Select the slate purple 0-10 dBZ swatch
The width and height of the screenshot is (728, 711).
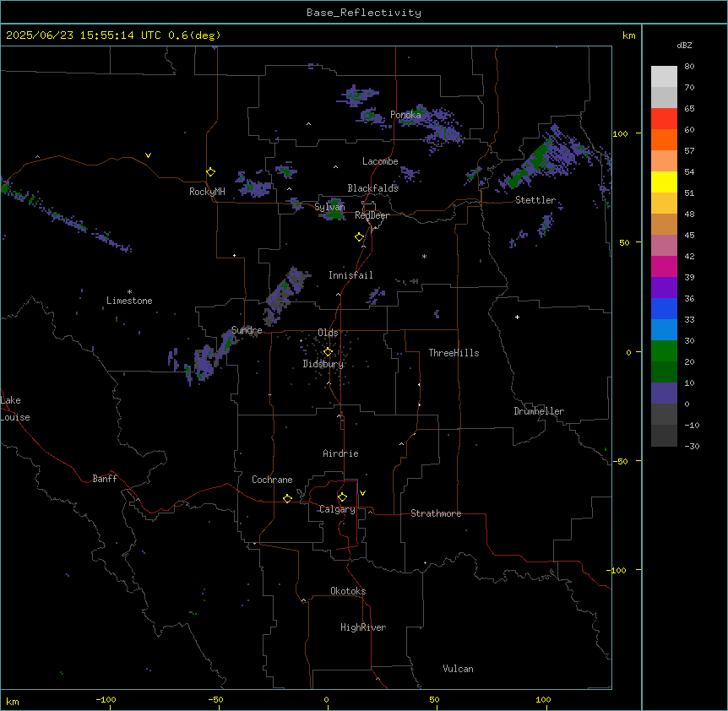(x=664, y=393)
